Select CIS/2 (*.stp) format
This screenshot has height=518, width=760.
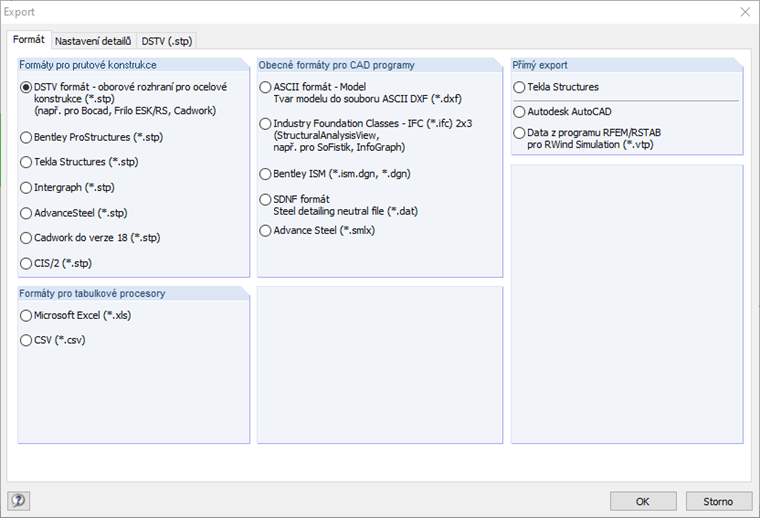pos(26,263)
